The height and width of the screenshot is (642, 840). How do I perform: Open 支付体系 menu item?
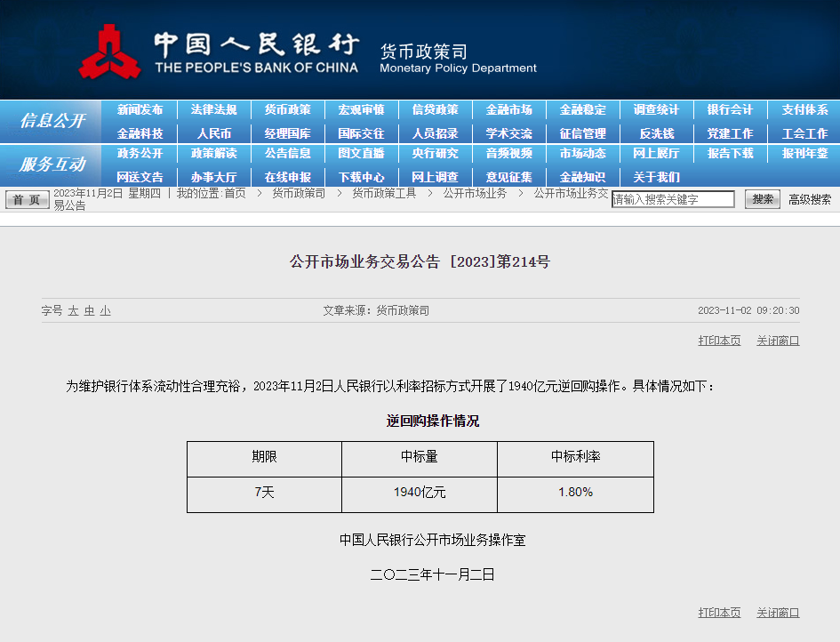tap(804, 110)
